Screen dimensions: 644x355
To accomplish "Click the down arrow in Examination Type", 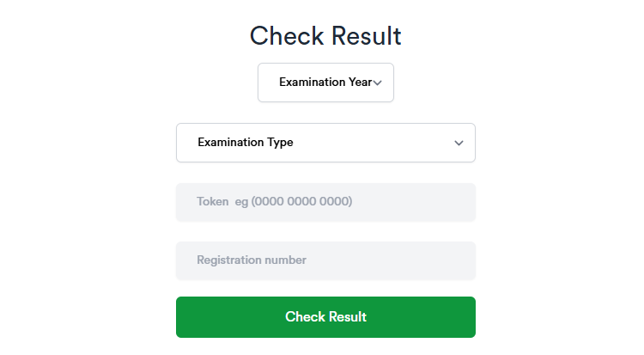I will click(x=459, y=143).
